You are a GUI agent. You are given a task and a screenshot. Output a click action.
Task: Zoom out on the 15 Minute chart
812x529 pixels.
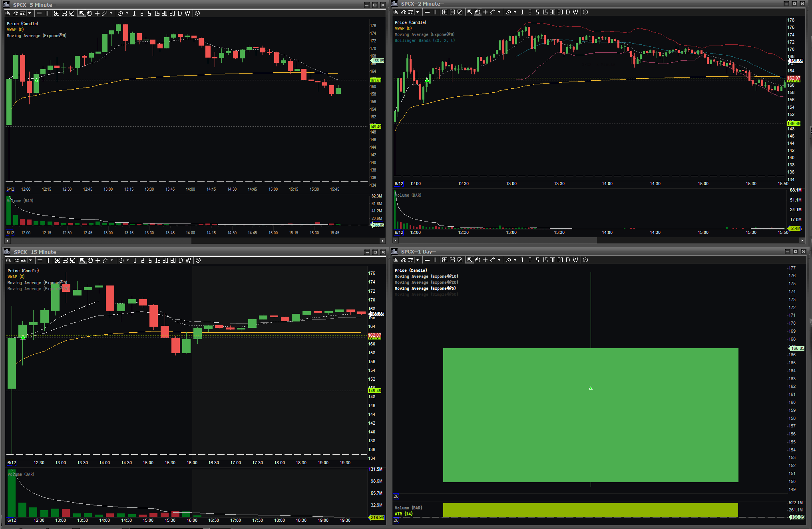pyautogui.click(x=65, y=260)
